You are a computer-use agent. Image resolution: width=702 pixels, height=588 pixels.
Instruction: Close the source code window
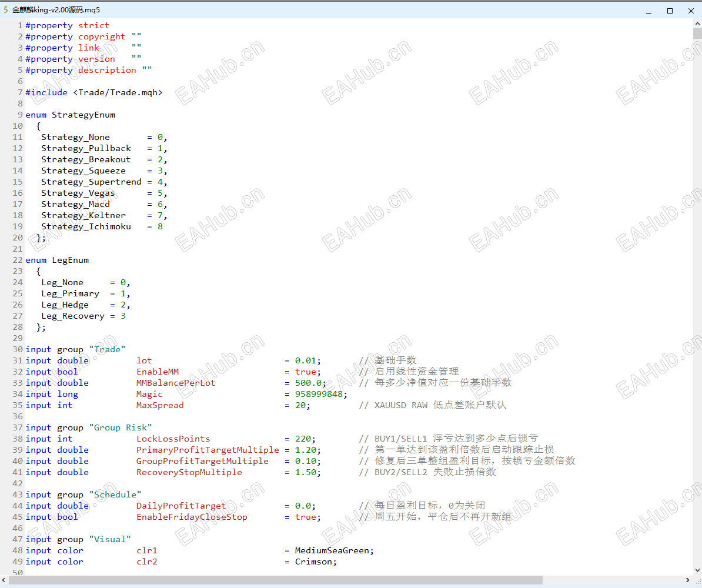click(691, 11)
